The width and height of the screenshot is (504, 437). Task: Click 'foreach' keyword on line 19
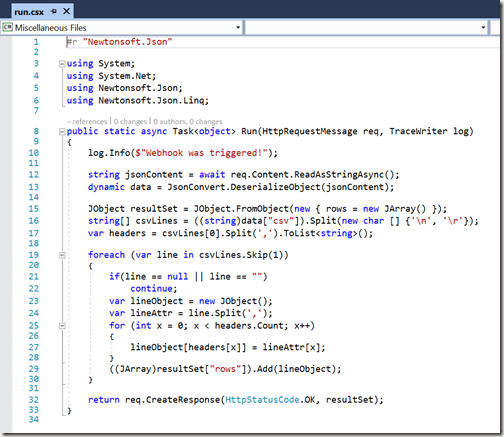pos(106,255)
